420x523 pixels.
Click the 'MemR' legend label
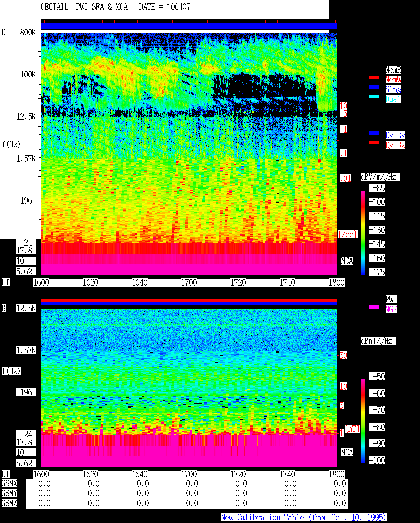[393, 70]
